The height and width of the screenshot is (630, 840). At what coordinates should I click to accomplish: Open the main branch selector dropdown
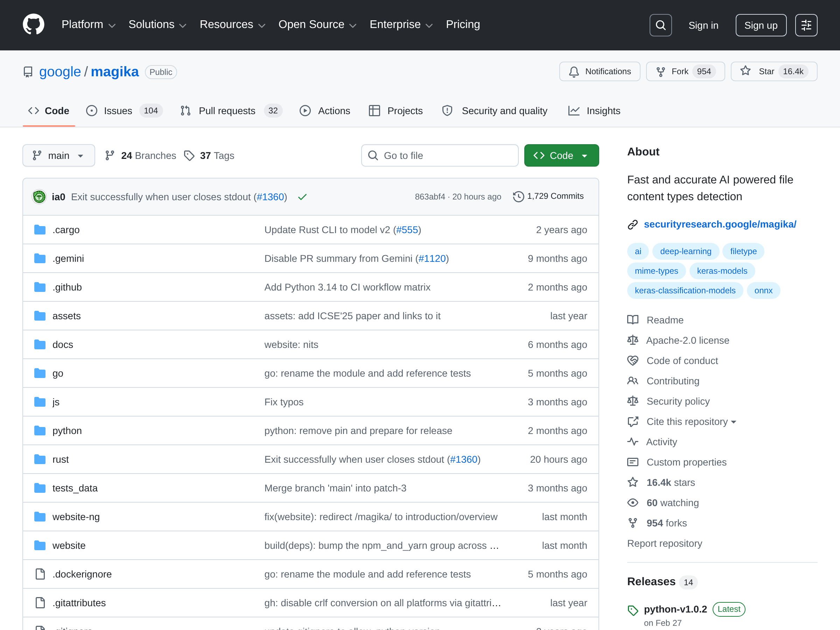pos(58,155)
